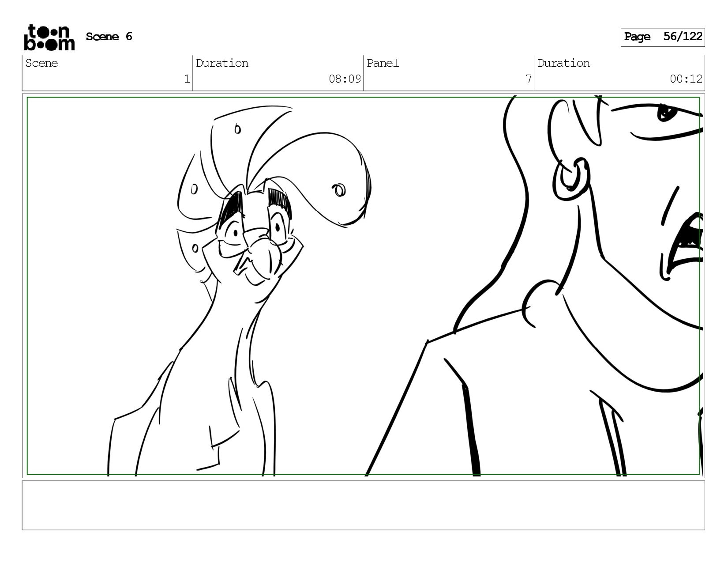Click the empty notes box below the panel
This screenshot has width=728, height=563.
click(364, 505)
